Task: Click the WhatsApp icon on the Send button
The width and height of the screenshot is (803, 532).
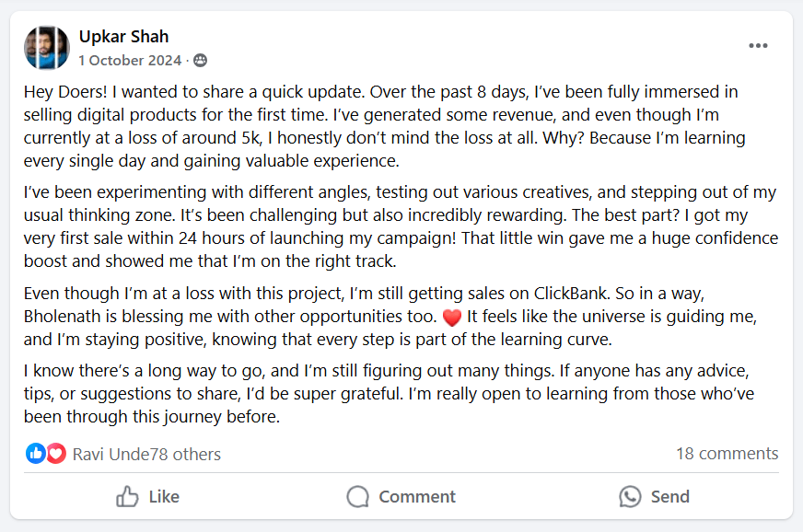Action: point(630,497)
